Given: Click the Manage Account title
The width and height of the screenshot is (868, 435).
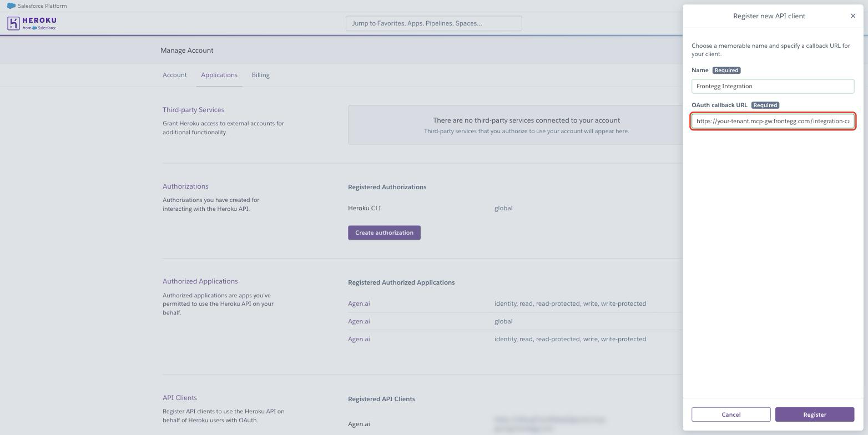Looking at the screenshot, I should [186, 50].
